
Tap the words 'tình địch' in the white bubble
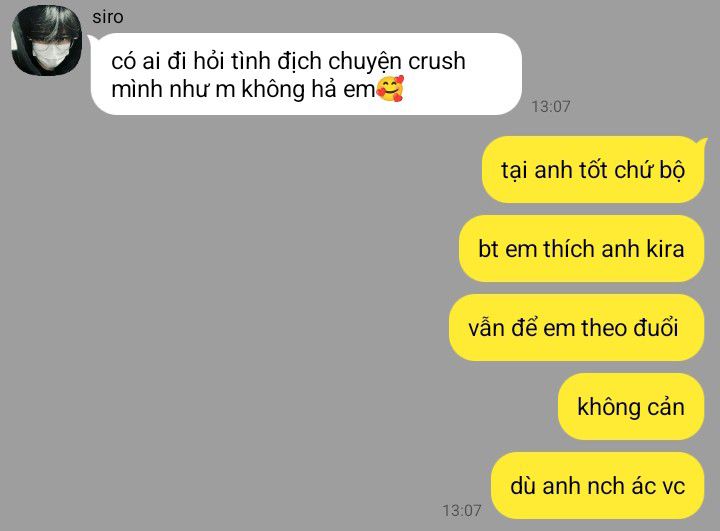(276, 61)
